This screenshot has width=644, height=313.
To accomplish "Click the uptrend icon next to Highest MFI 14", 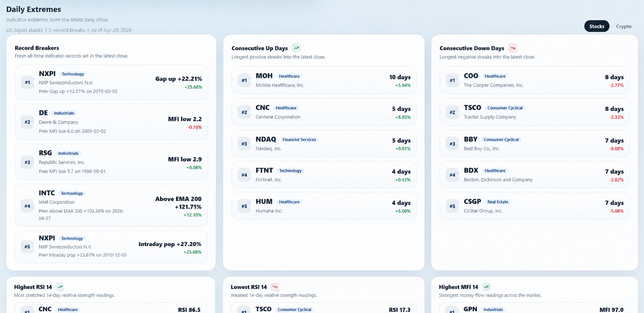I will tap(486, 287).
